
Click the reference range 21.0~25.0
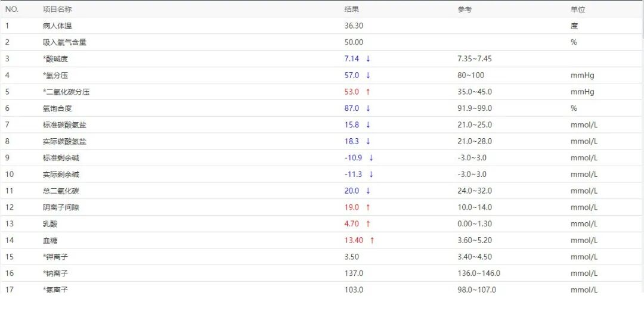click(475, 125)
